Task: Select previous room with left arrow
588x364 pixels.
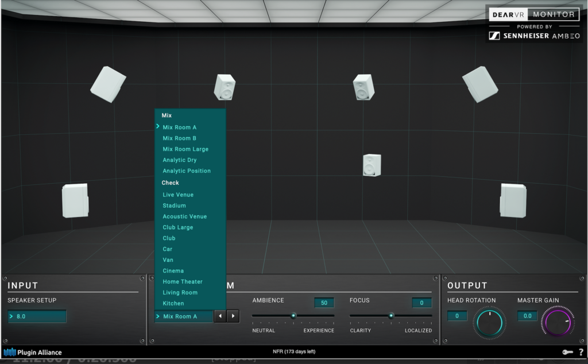Action: pyautogui.click(x=220, y=316)
